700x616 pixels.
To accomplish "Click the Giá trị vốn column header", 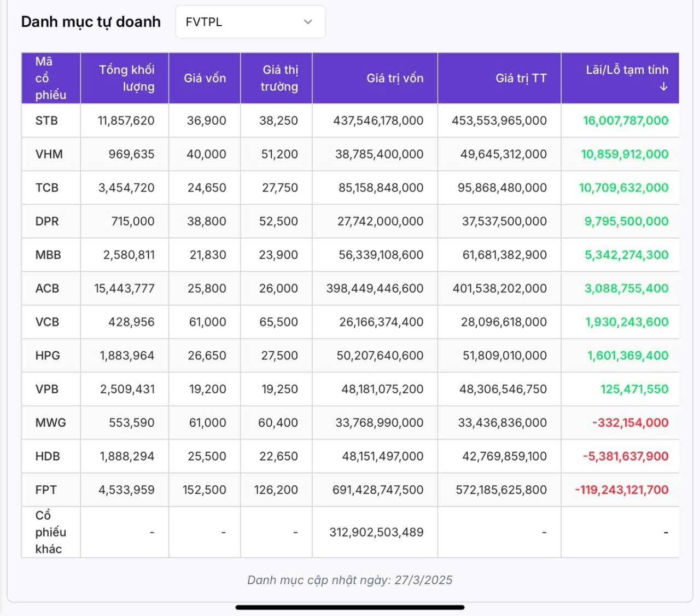I will 394,78.
